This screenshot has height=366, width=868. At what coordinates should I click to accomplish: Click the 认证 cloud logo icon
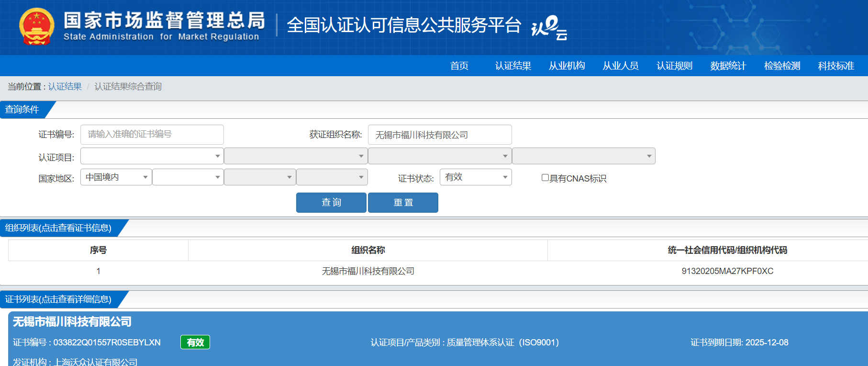549,28
